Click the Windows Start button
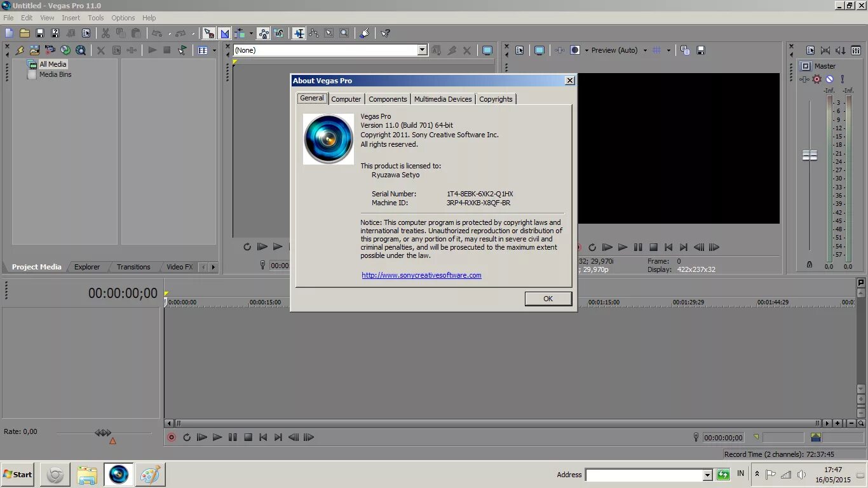 coord(18,475)
